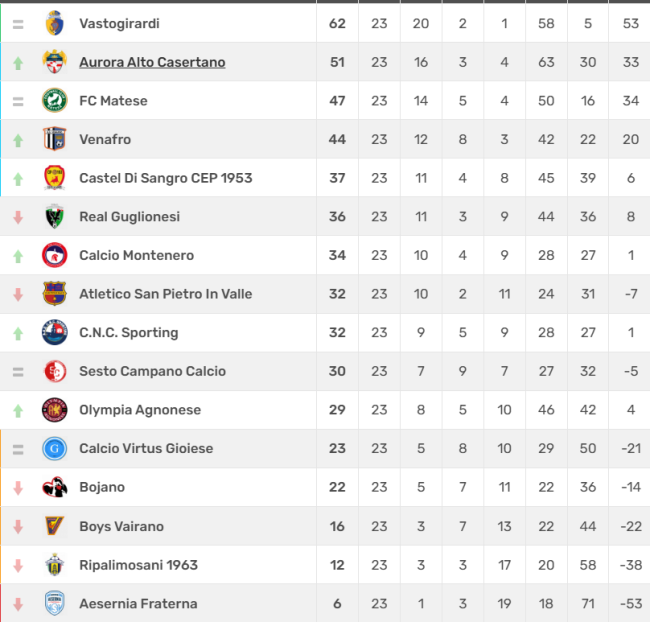
Task: Click the Aesernia Fraterna club crest
Action: (x=55, y=603)
